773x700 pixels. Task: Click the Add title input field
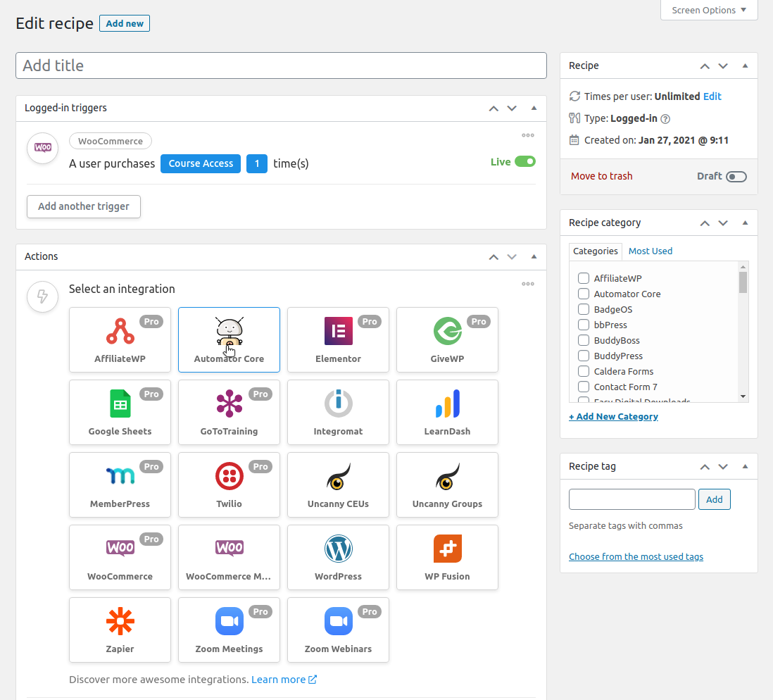pyautogui.click(x=281, y=65)
